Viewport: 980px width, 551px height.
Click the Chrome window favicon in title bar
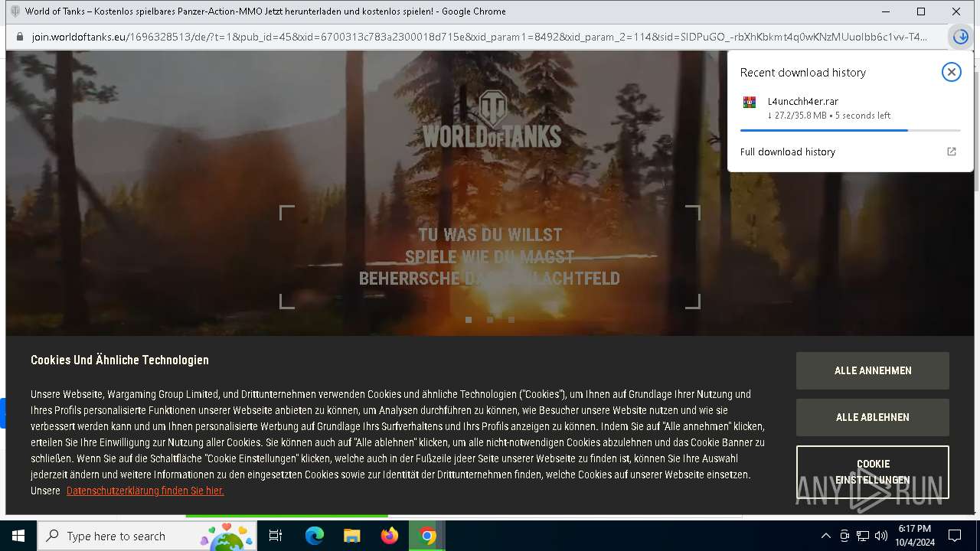(x=15, y=11)
